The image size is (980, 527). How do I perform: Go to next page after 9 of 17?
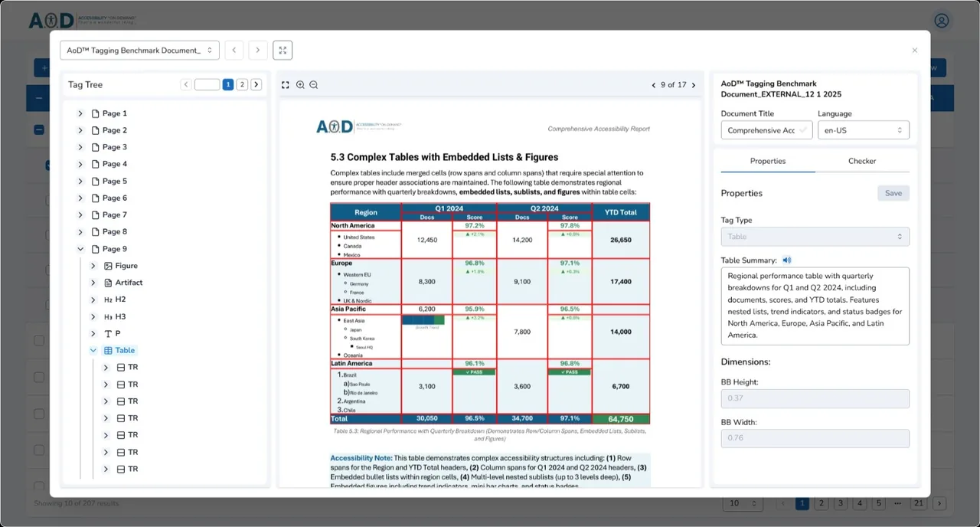694,85
